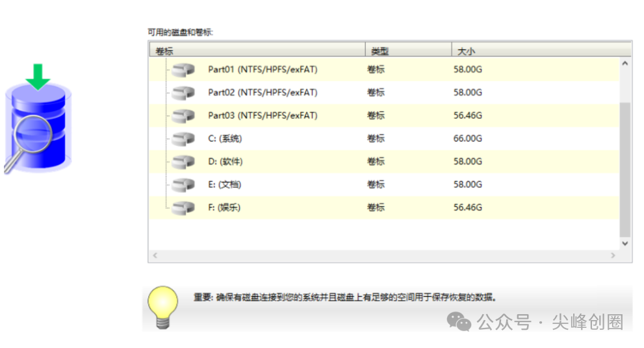Screen dimensions: 644x348
Task: Click the vertical scrollbar thumb
Action: (625, 169)
